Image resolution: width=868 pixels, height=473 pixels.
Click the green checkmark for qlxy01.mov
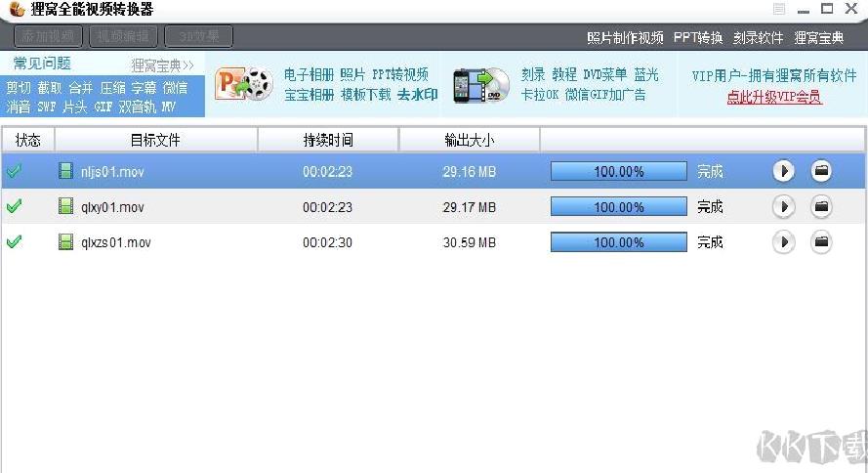tap(14, 206)
